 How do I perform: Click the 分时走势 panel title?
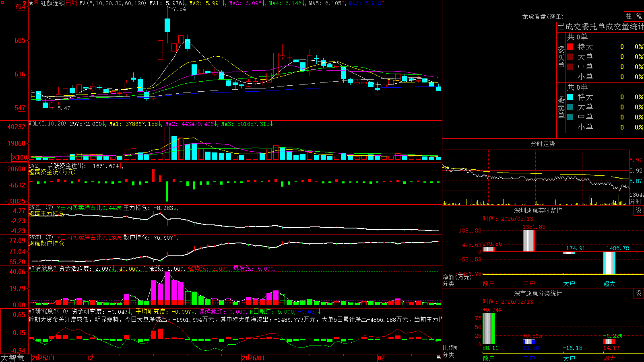tap(543, 144)
